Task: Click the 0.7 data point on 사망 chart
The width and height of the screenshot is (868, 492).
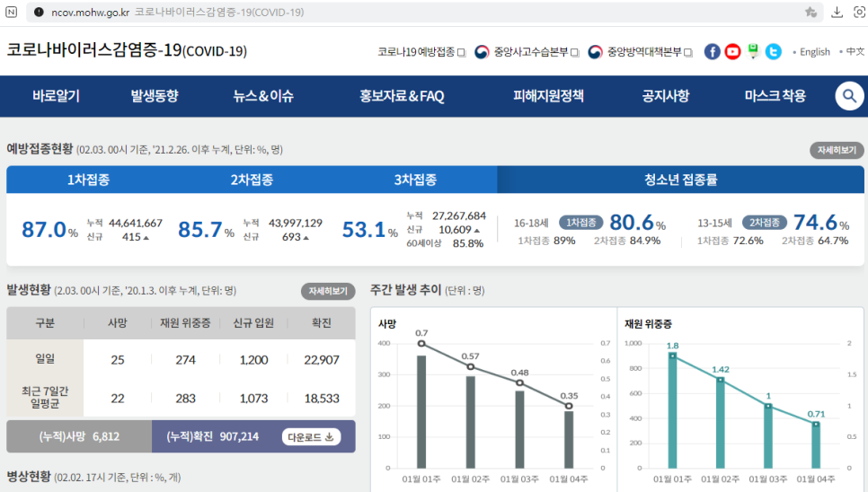Action: (x=421, y=343)
